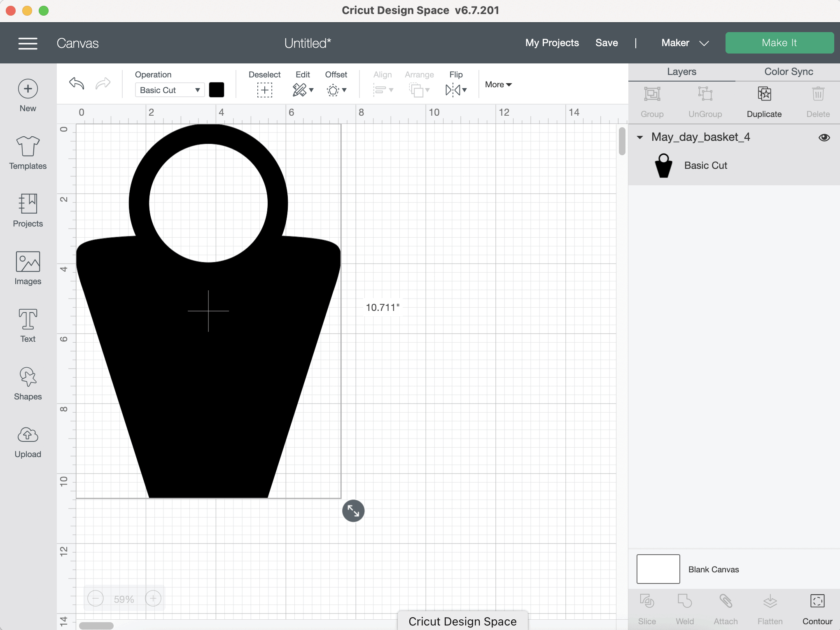Save the current project

tap(607, 43)
